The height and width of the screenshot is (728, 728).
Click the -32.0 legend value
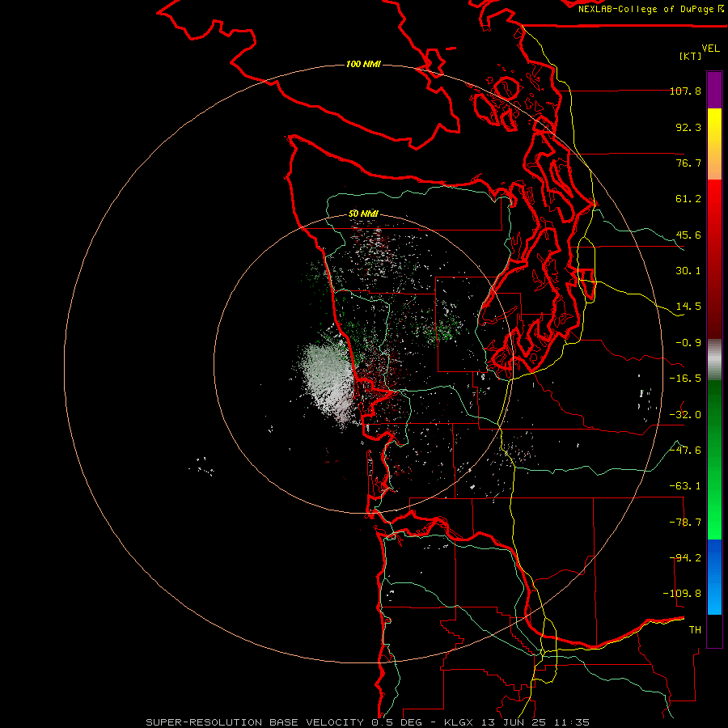pyautogui.click(x=685, y=415)
